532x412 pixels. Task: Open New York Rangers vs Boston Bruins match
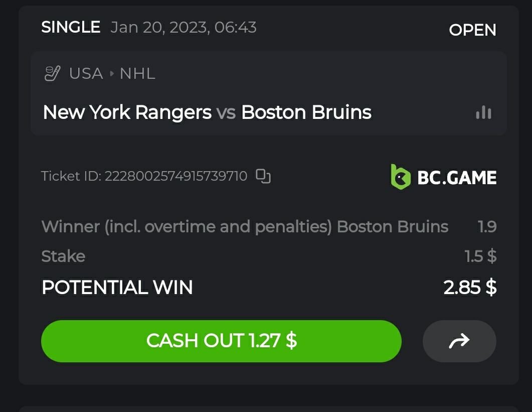click(207, 112)
